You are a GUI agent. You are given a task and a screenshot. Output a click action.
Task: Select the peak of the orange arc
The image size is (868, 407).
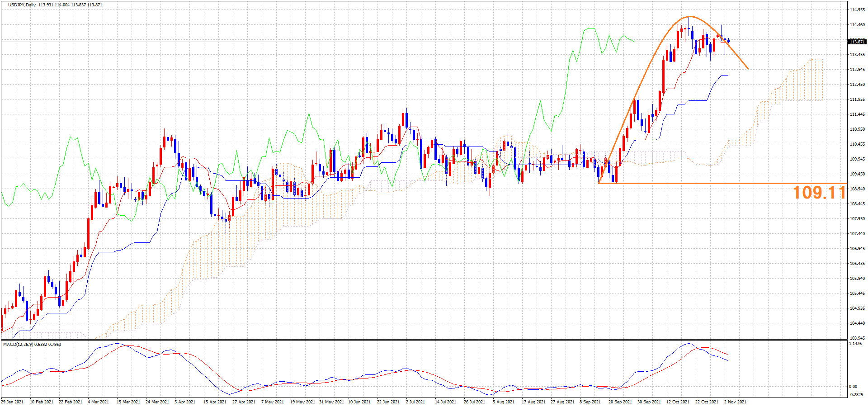click(x=689, y=17)
